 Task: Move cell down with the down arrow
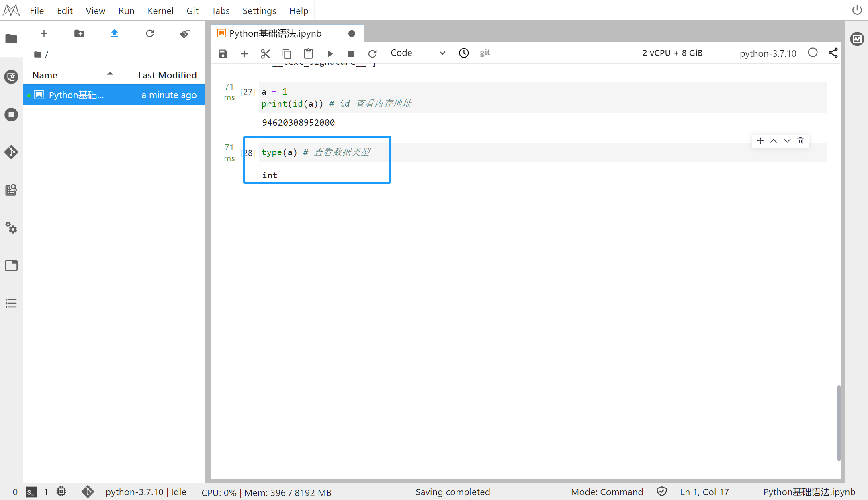click(x=787, y=141)
